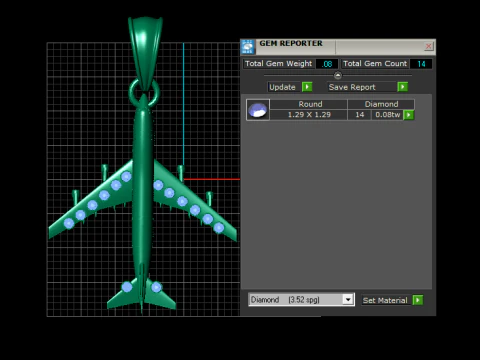Click the Total Gem Count value 14
Screen dimensions: 480x360
coord(421,64)
